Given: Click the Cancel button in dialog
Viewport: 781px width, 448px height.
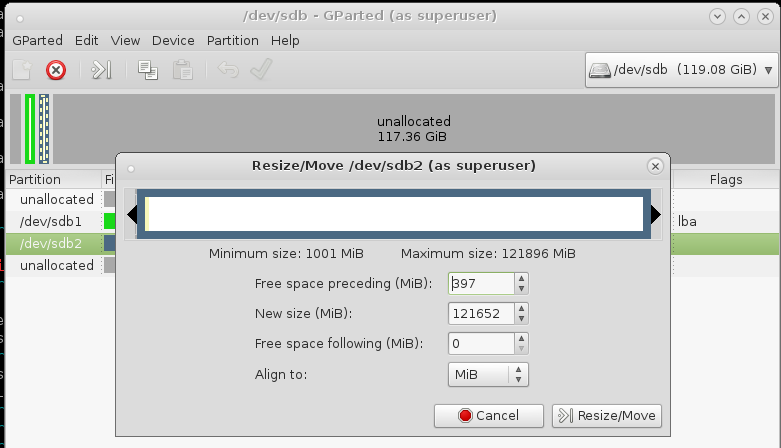Looking at the screenshot, I should click(x=489, y=416).
